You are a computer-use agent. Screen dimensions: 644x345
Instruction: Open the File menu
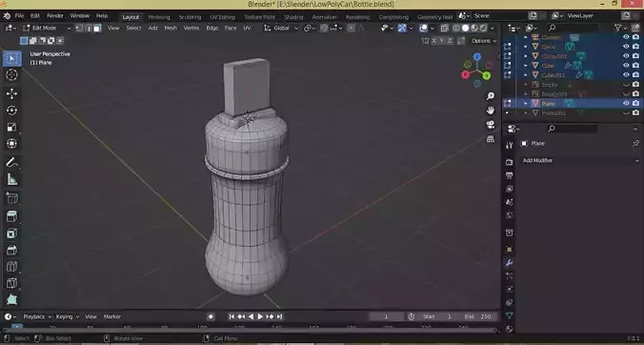[x=19, y=16]
